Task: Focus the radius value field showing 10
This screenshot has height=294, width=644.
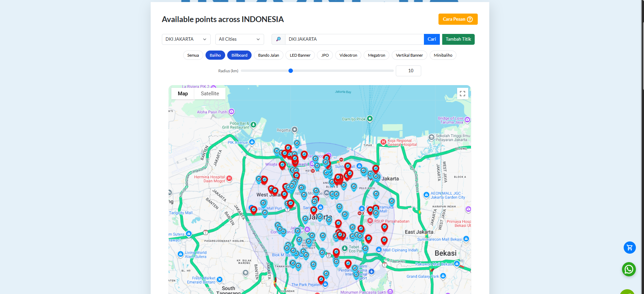Action: point(408,71)
